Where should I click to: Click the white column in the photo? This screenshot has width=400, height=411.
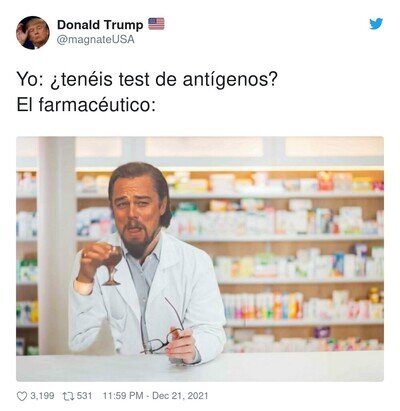click(57, 245)
